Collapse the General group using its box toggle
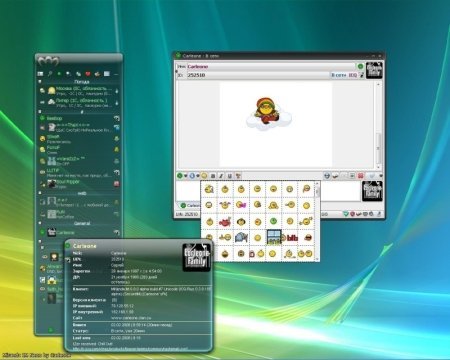The height and width of the screenshot is (360, 450). (x=40, y=223)
